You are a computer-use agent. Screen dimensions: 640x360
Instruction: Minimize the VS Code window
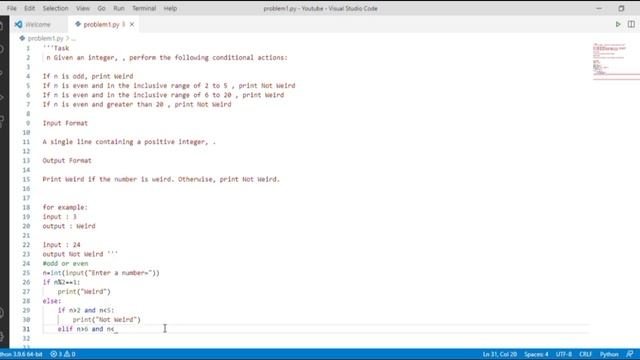pyautogui.click(x=599, y=8)
